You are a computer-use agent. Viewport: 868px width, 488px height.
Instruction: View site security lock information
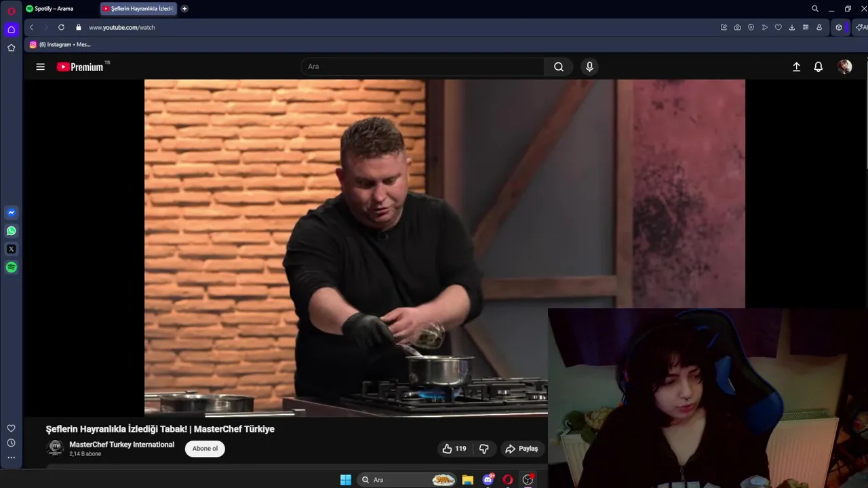click(x=79, y=27)
